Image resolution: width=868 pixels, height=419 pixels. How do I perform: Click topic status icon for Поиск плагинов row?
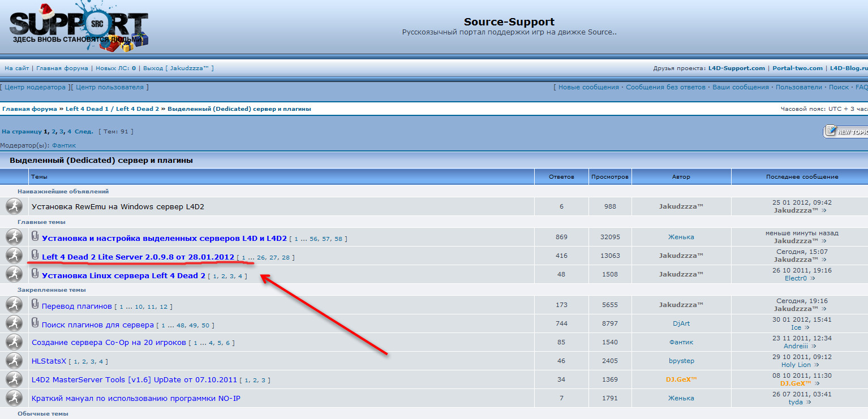pos(14,323)
